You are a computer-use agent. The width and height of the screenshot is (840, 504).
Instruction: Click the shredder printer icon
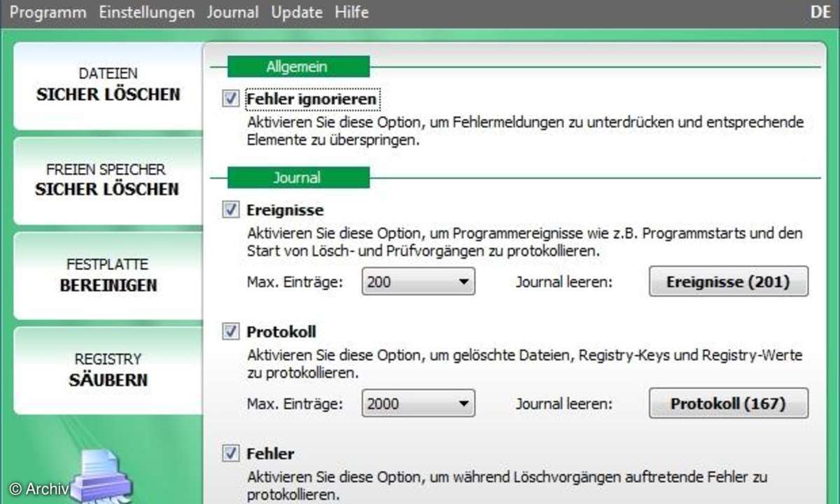click(x=101, y=476)
